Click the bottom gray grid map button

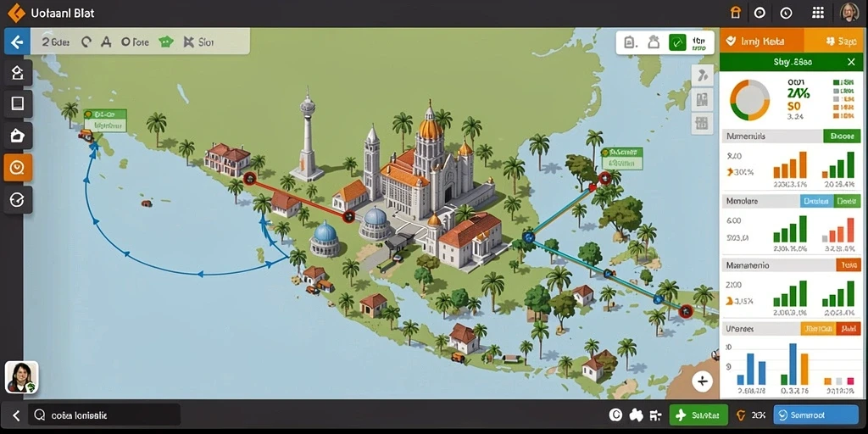pyautogui.click(x=702, y=123)
